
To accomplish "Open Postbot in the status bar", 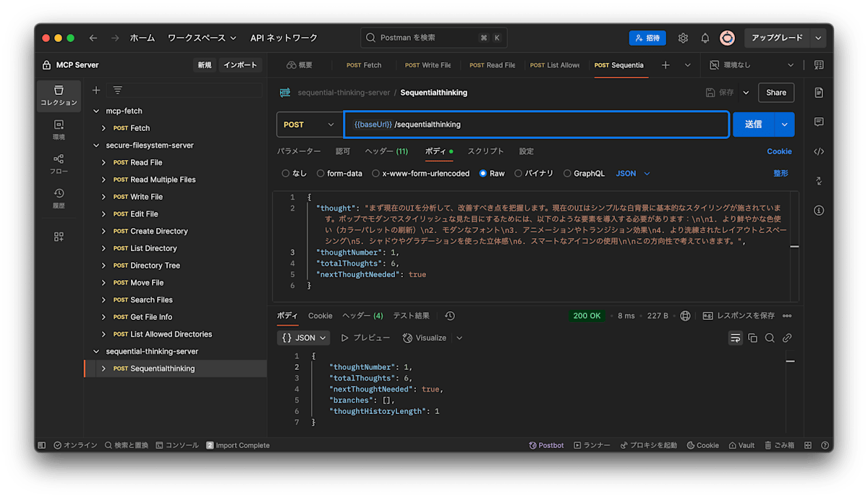I will point(546,445).
